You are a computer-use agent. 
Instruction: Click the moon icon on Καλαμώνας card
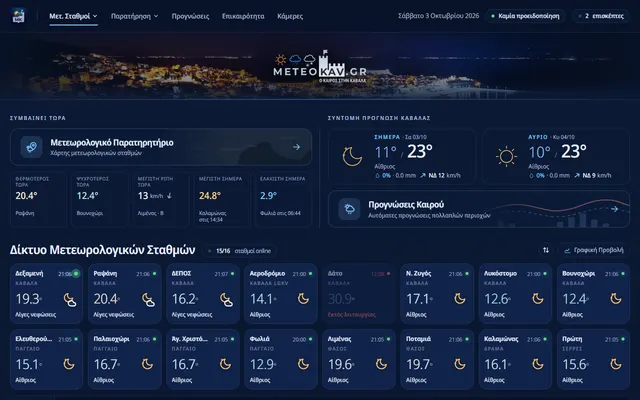click(538, 364)
